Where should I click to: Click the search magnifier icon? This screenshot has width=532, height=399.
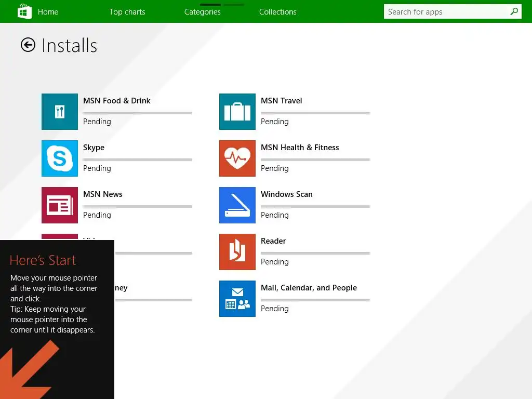click(x=514, y=11)
